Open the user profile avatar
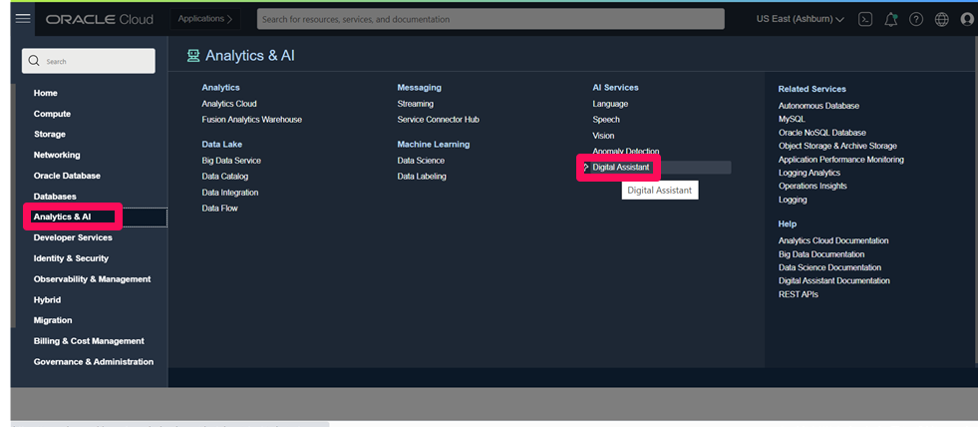980x427 pixels. [967, 19]
